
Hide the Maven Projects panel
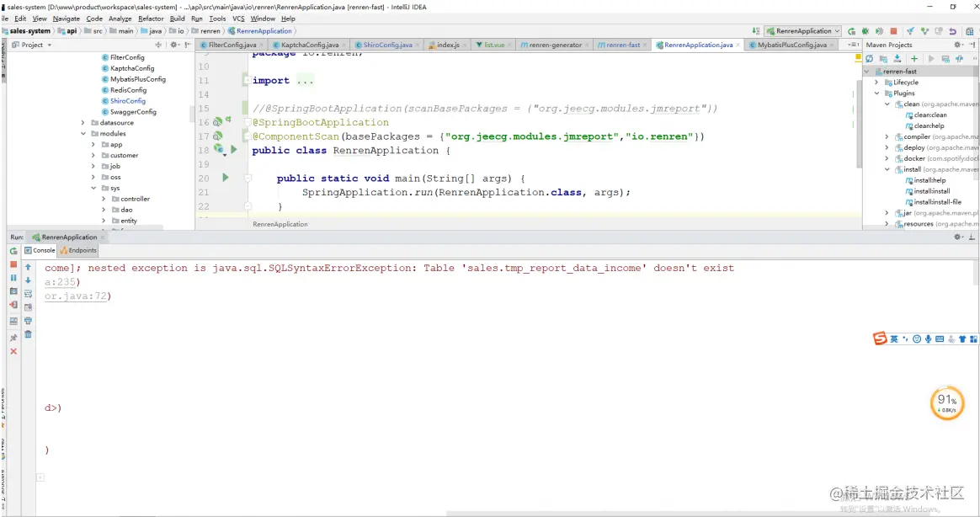point(972,45)
